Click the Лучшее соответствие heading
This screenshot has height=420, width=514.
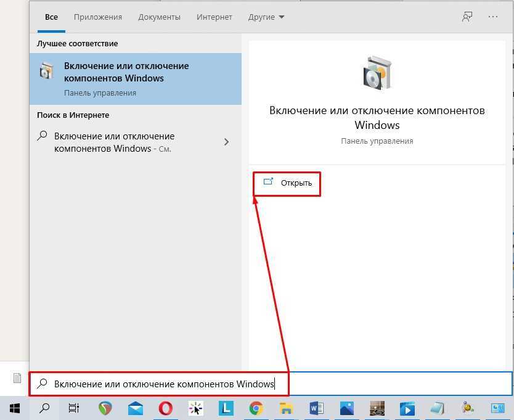click(78, 44)
